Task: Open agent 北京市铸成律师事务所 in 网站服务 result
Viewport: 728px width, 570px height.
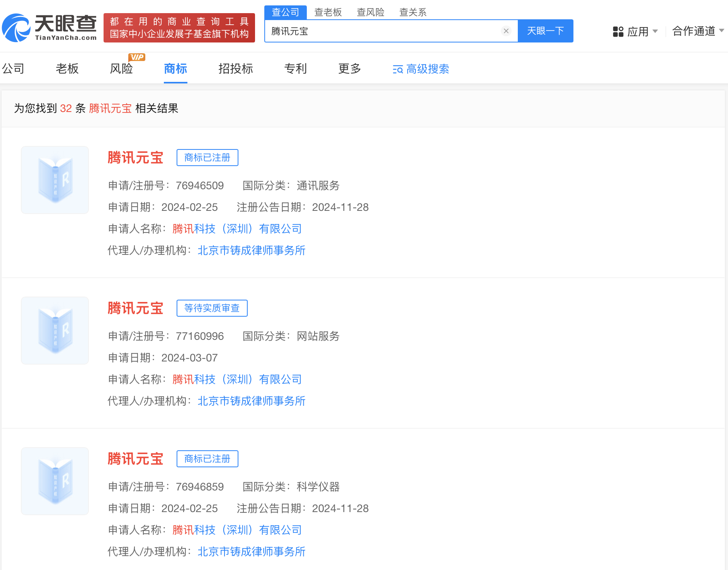Action: pyautogui.click(x=252, y=401)
